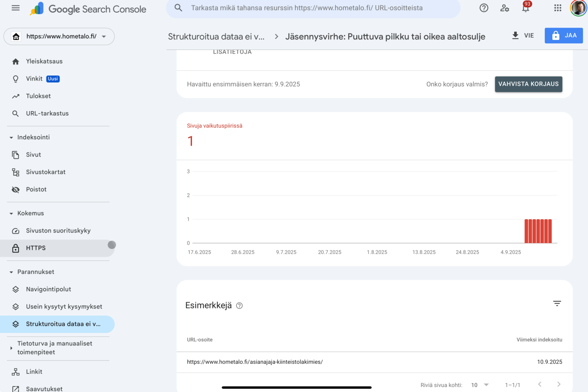Click the JAA share button
588x392 pixels.
pyautogui.click(x=564, y=36)
